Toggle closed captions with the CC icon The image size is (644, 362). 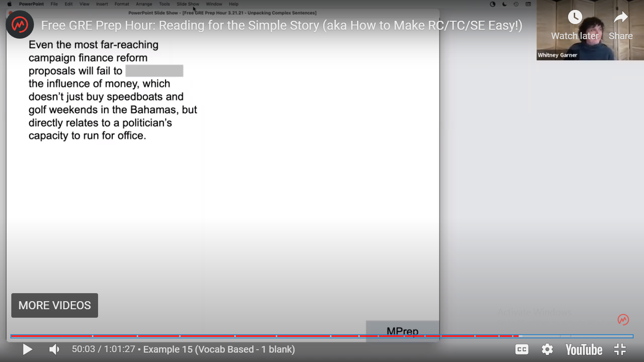[x=521, y=349]
